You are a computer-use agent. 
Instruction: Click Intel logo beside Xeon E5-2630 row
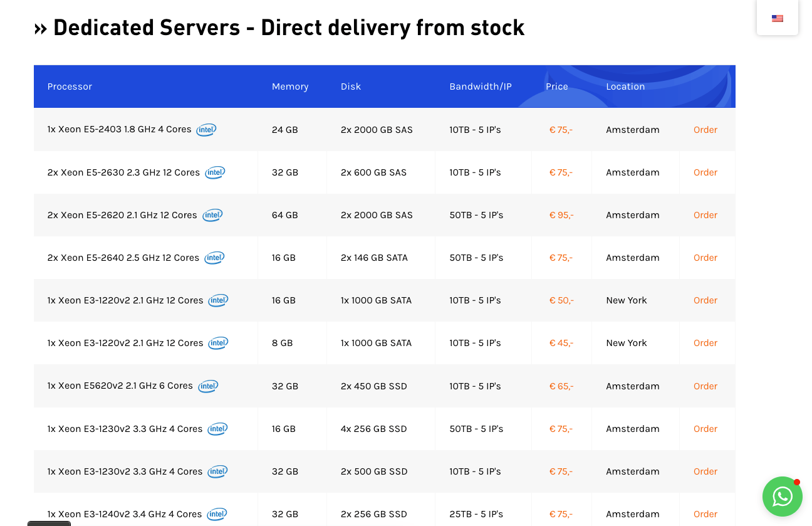[x=215, y=172]
